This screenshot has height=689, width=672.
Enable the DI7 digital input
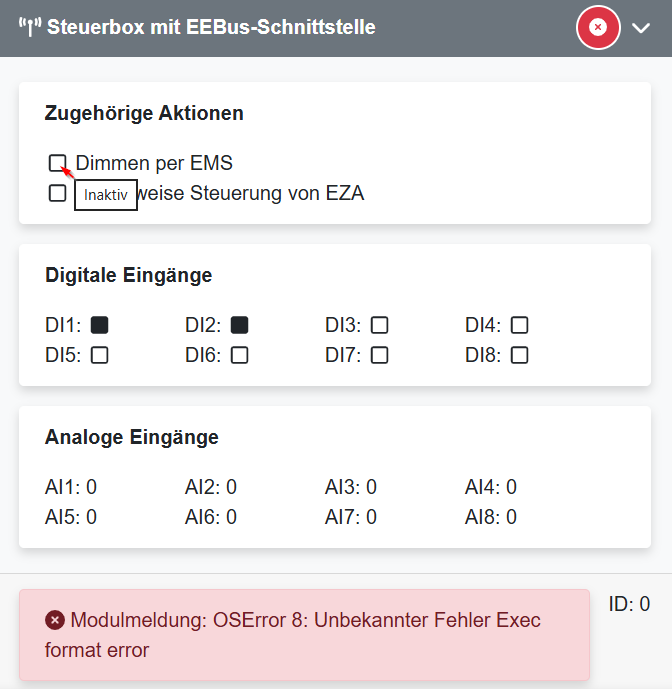tap(379, 355)
